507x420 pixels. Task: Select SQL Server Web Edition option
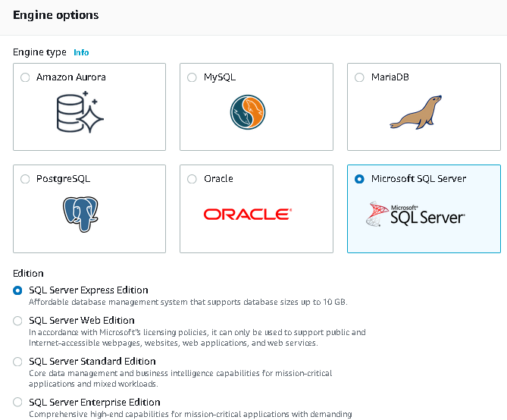coord(18,321)
